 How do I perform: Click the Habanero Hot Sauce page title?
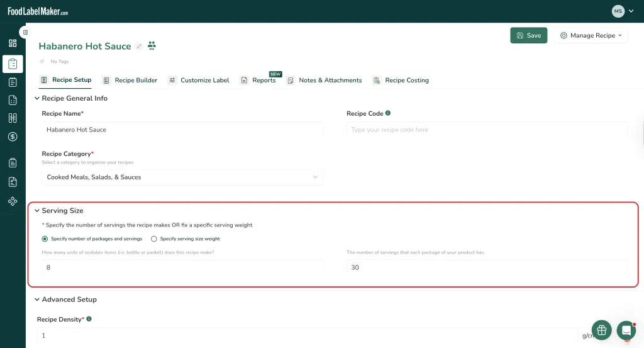tap(85, 46)
